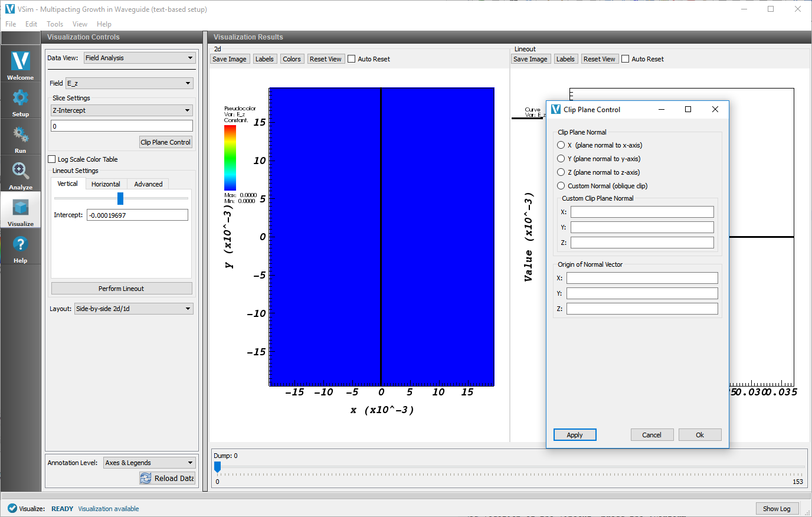Viewport: 812px width, 517px height.
Task: Toggle Auto Reset in the 2d view
Action: pos(352,59)
